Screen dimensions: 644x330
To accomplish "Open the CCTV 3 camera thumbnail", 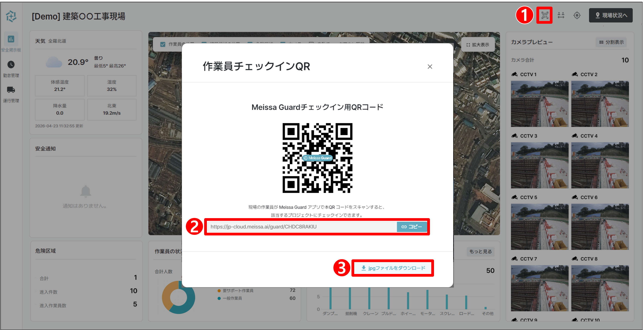I will coord(539,165).
